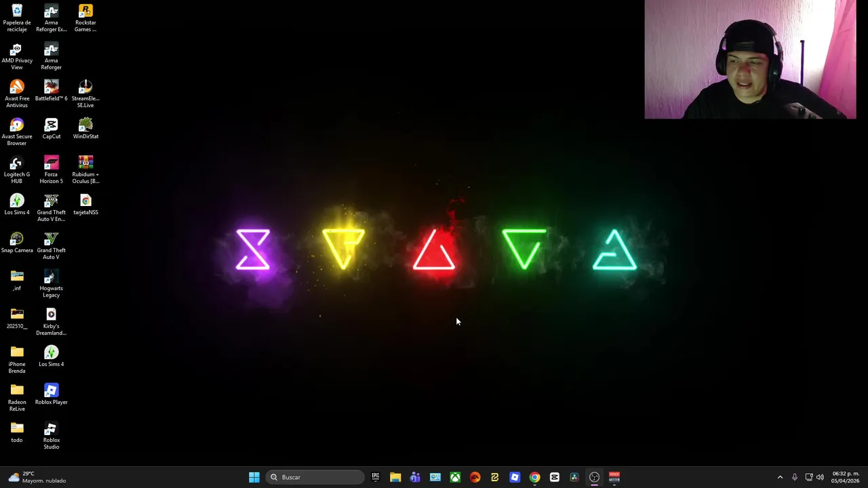Screen dimensions: 868x488
Task: Select the 202510__ folder icon
Action: point(17,319)
